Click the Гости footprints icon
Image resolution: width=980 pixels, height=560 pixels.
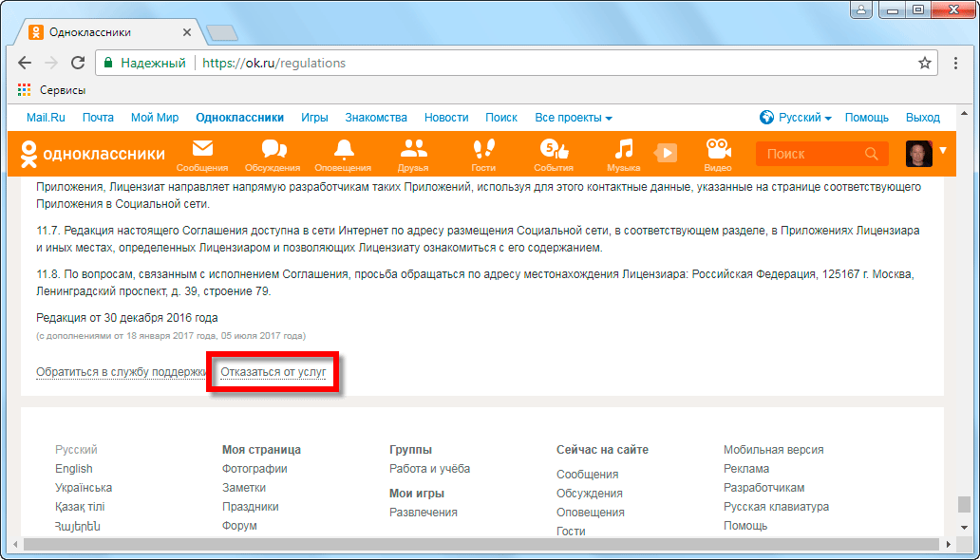(483, 150)
